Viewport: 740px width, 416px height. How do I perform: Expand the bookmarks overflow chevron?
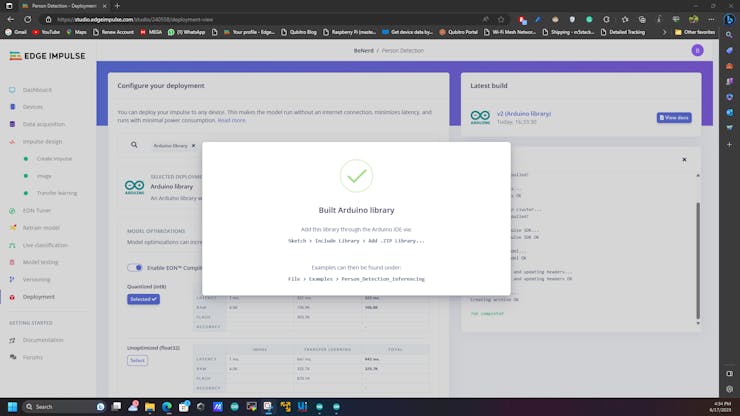664,32
